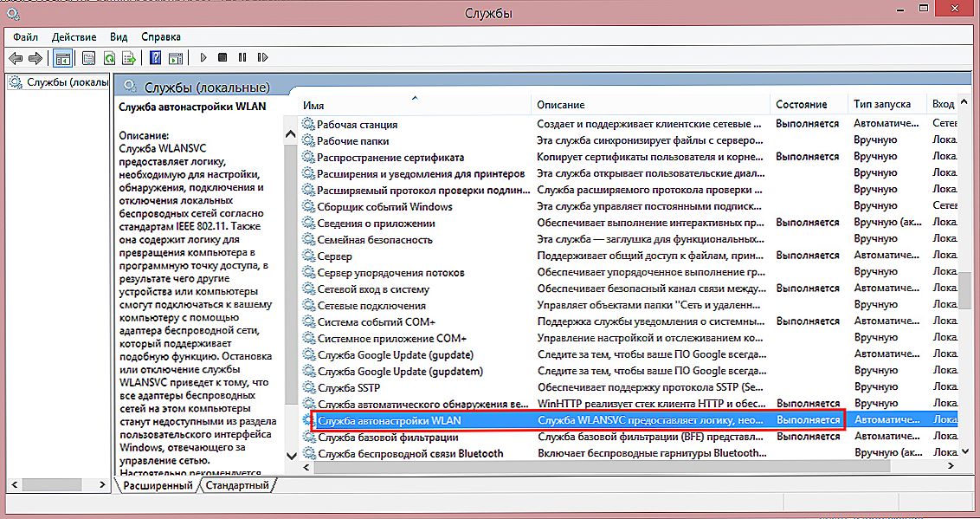Click the gear icon beside Сборщик событий Windows
This screenshot has height=519, width=980.
click(x=308, y=206)
